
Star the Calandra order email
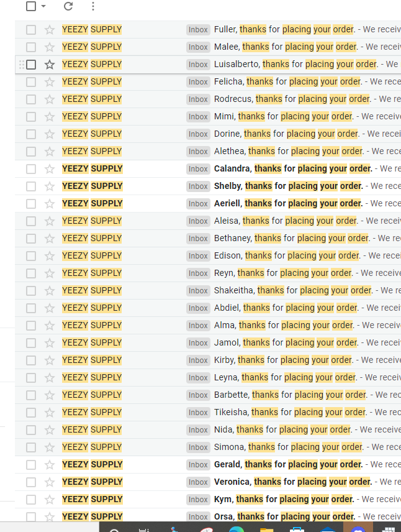(50, 169)
